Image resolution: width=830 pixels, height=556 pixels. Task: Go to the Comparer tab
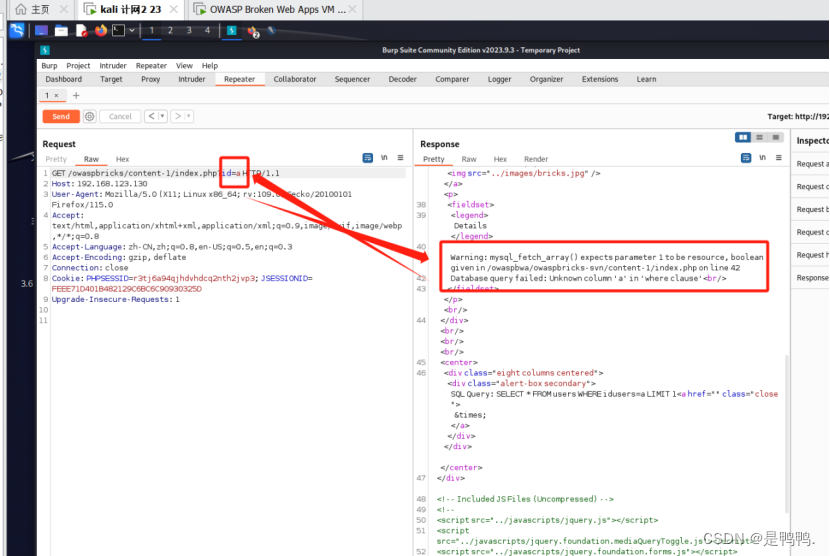[452, 79]
